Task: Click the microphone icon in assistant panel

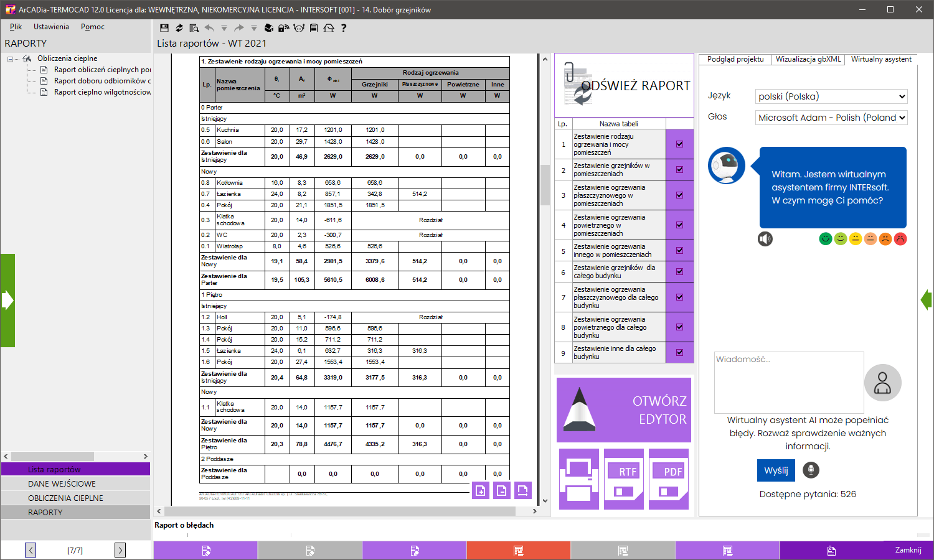Action: [x=811, y=470]
